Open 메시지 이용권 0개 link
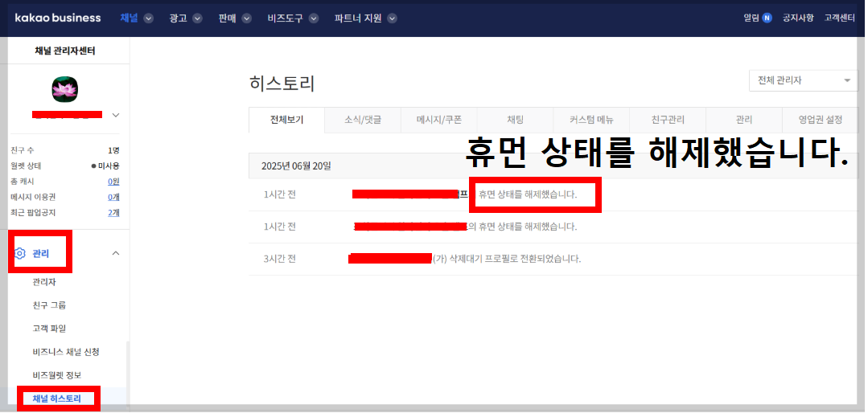Image resolution: width=868 pixels, height=413 pixels. click(x=113, y=197)
